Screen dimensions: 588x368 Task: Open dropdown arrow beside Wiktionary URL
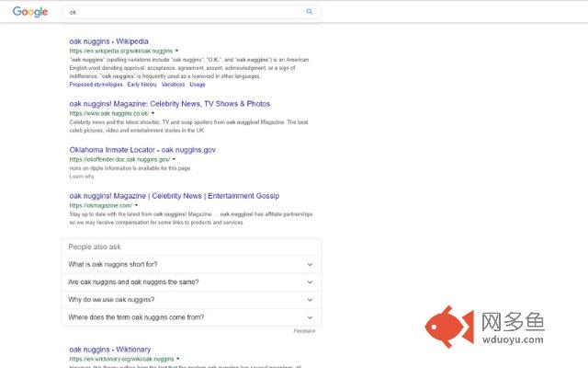pos(177,359)
